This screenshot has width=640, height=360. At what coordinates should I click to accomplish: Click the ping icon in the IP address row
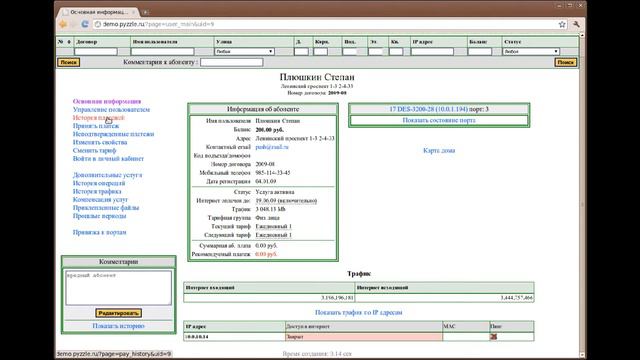[493, 337]
